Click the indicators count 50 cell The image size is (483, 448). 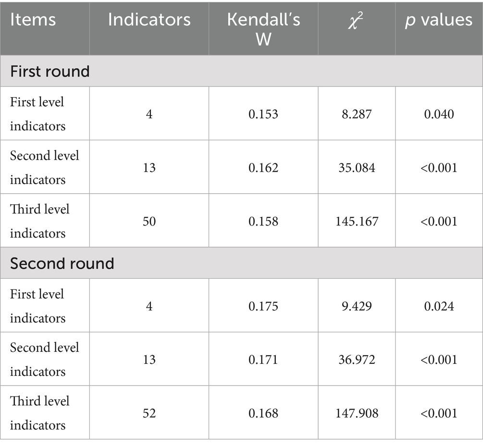tap(149, 221)
